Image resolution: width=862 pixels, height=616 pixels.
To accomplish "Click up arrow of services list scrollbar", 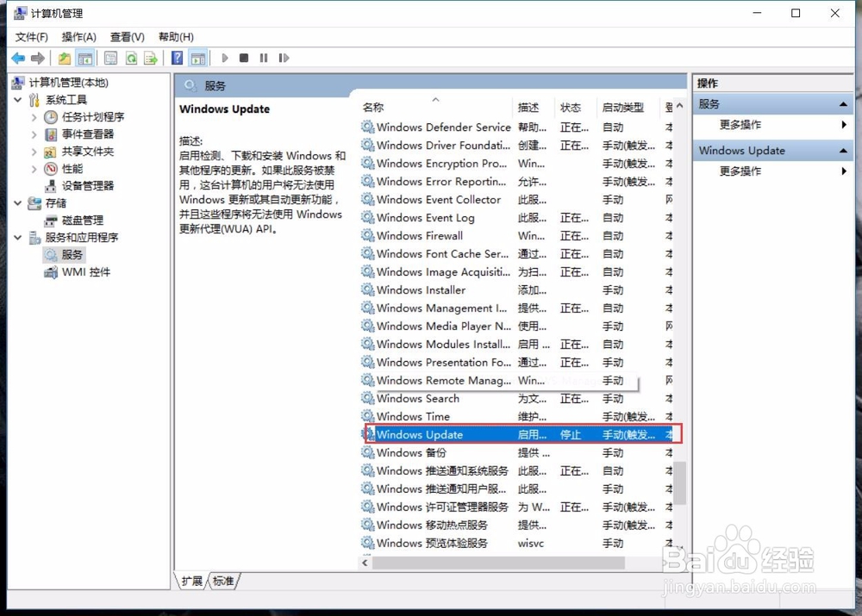I will coord(680,105).
